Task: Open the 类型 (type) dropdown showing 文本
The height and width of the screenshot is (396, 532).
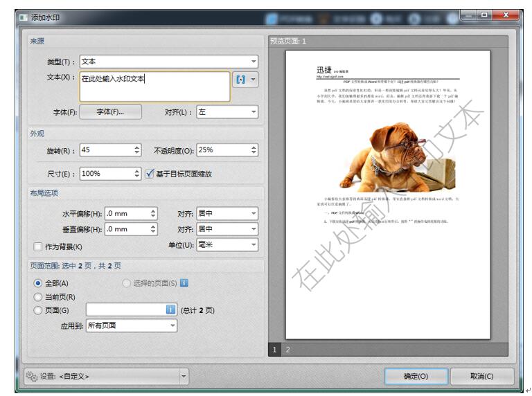Action: point(169,62)
